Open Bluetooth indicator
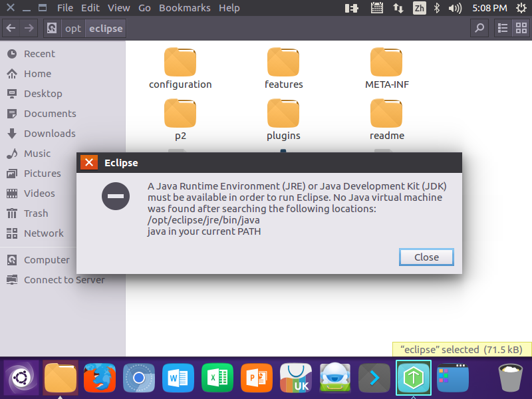 [437, 8]
